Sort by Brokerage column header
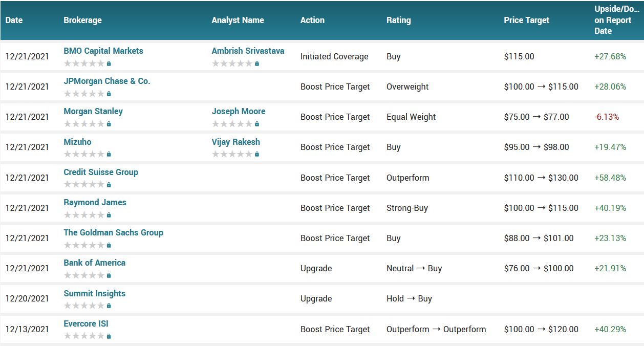644x346 pixels. point(82,20)
